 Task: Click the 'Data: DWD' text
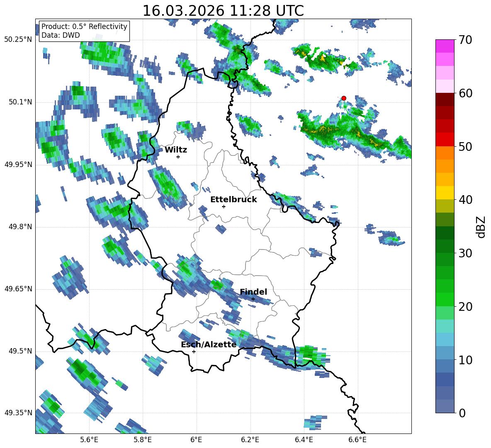point(61,35)
